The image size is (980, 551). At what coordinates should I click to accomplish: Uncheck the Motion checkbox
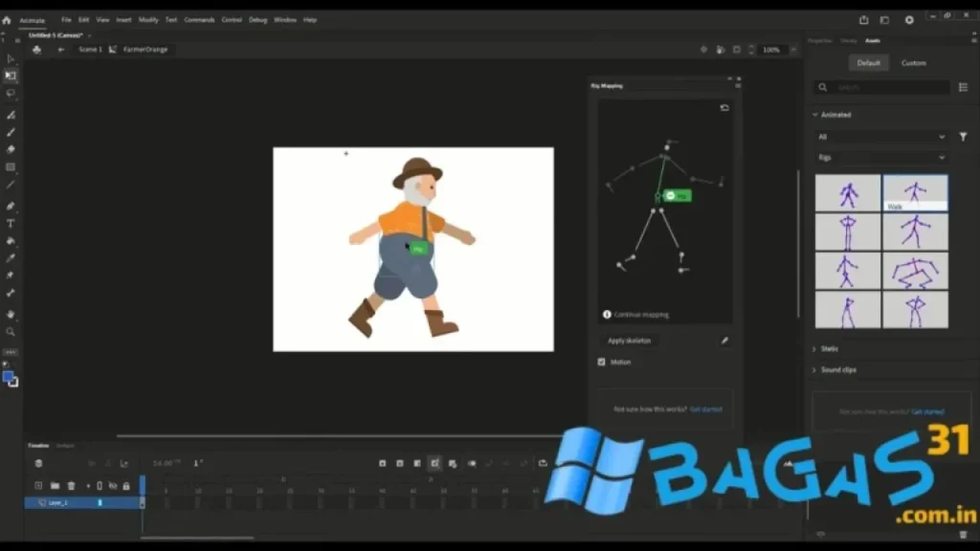pos(602,363)
